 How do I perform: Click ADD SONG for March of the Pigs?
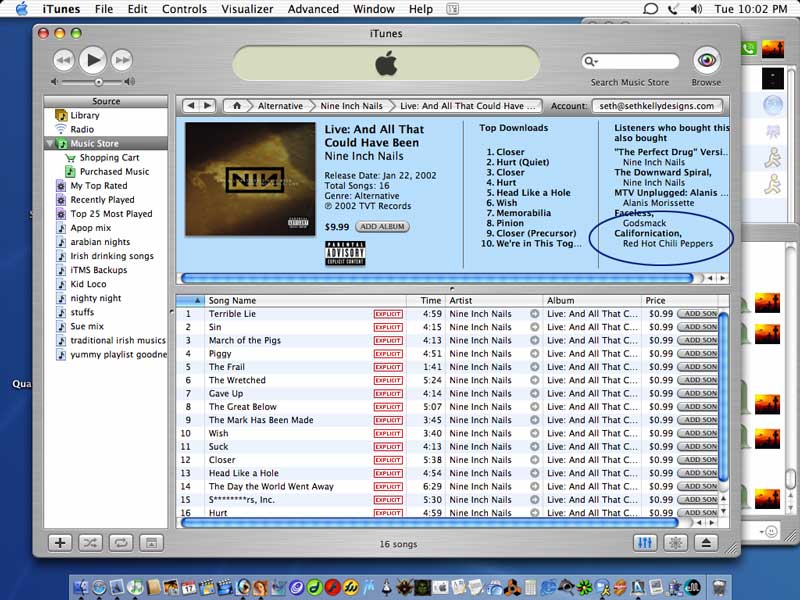697,340
